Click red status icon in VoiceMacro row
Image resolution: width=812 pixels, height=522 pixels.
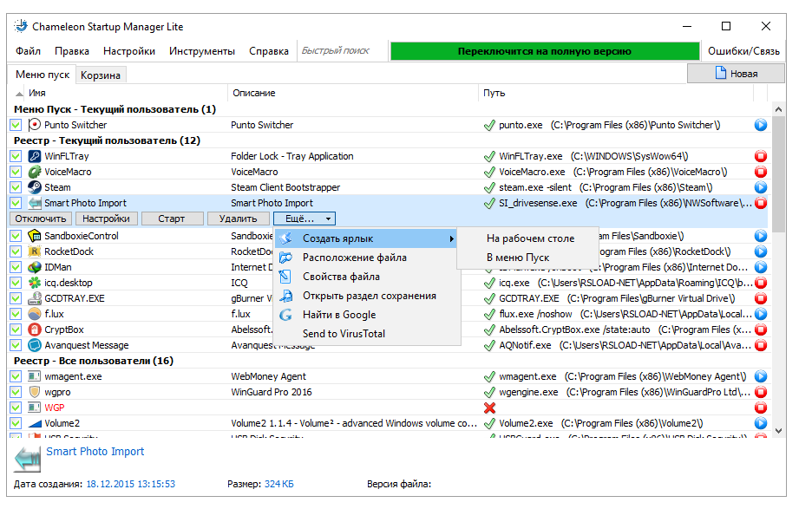(760, 172)
